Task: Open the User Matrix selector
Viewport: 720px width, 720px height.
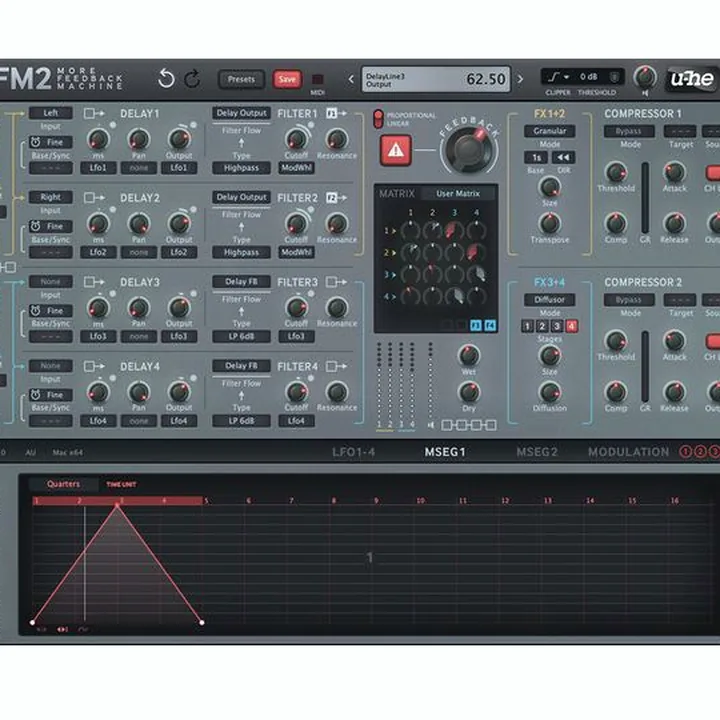Action: pos(458,194)
